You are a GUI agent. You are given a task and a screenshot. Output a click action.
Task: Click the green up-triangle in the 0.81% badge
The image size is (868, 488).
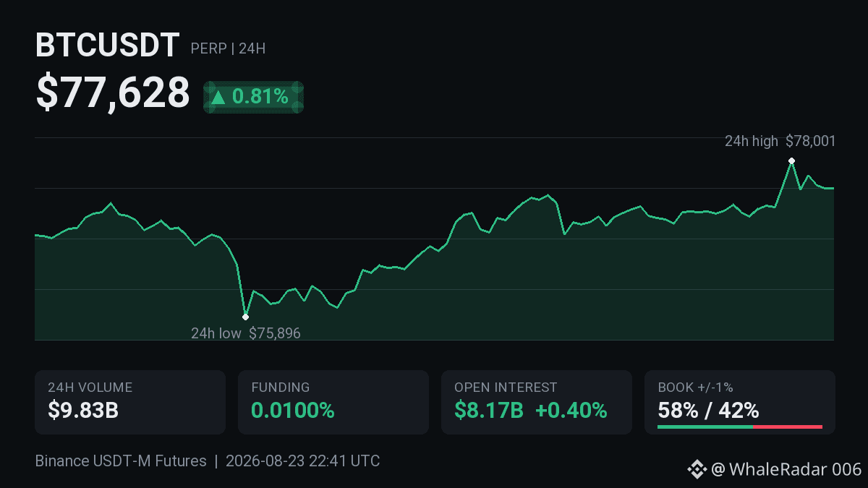218,97
